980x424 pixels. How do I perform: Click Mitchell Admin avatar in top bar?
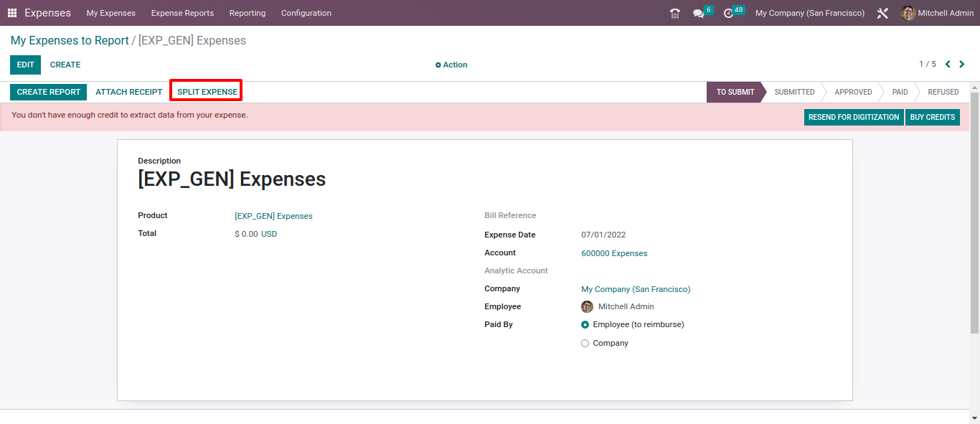[908, 13]
